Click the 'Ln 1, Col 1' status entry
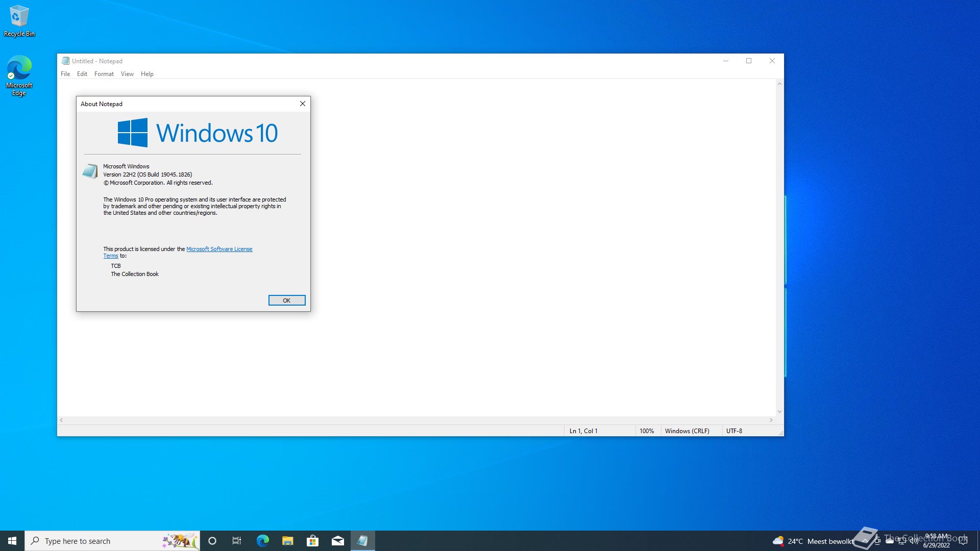 point(583,431)
